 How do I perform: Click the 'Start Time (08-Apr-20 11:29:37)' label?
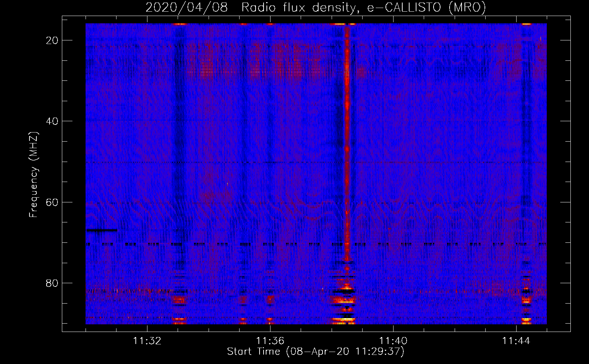point(316,352)
